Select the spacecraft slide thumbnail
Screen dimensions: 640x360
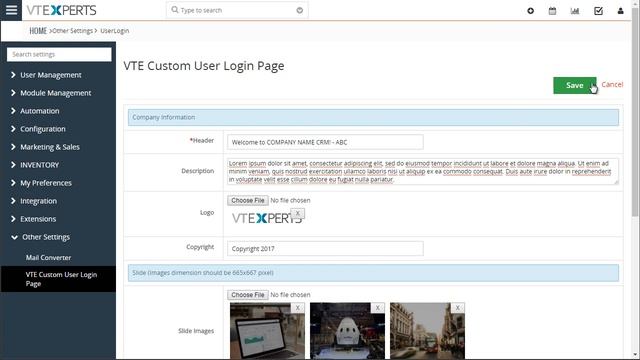pyautogui.click(x=347, y=331)
